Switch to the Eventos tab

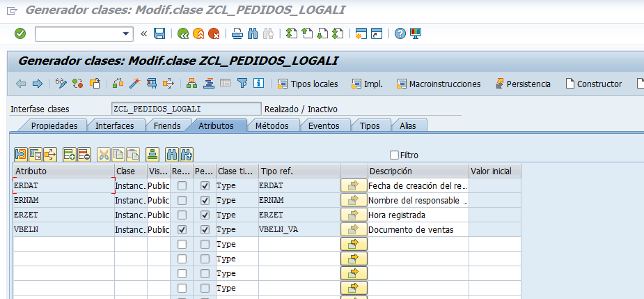tap(324, 126)
